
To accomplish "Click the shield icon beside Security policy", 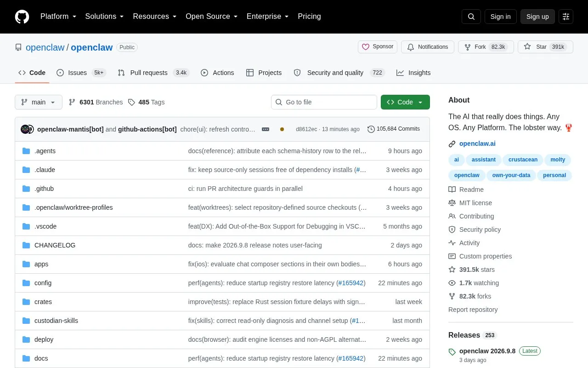I will [452, 230].
